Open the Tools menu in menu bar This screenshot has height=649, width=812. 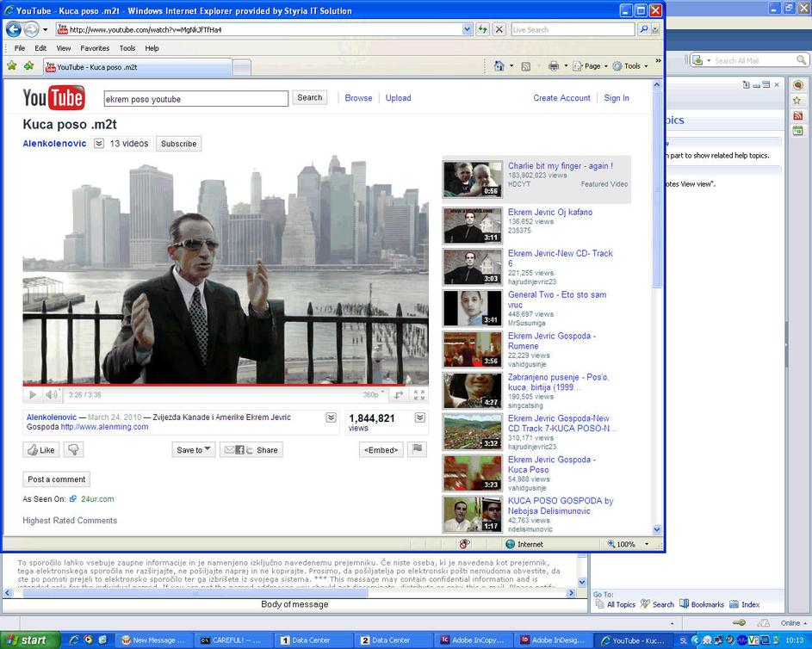[127, 48]
